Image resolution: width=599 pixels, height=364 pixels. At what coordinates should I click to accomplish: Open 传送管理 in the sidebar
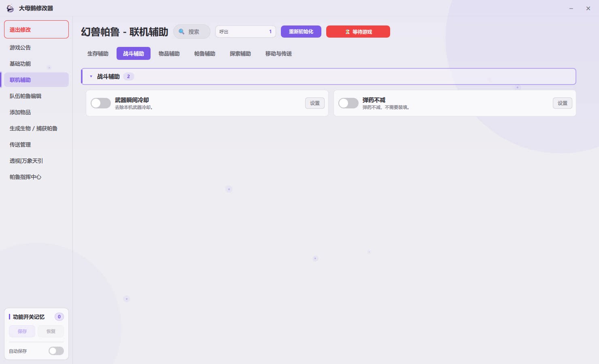(36, 144)
